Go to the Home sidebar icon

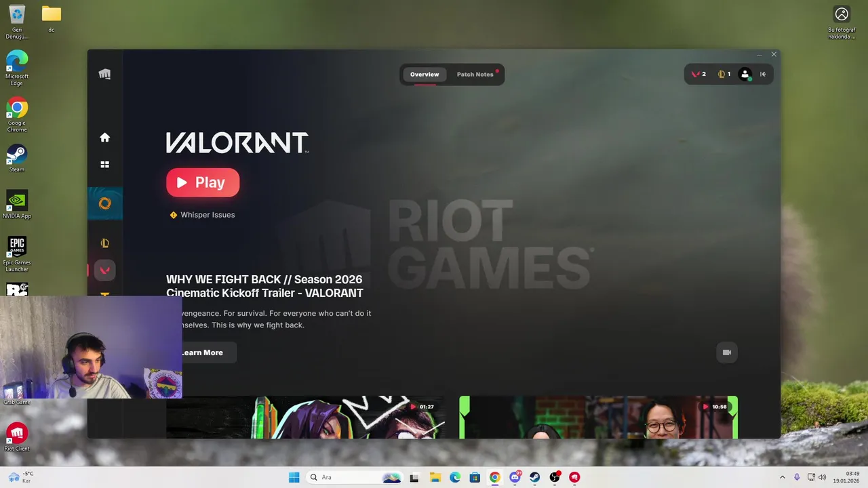click(x=104, y=138)
